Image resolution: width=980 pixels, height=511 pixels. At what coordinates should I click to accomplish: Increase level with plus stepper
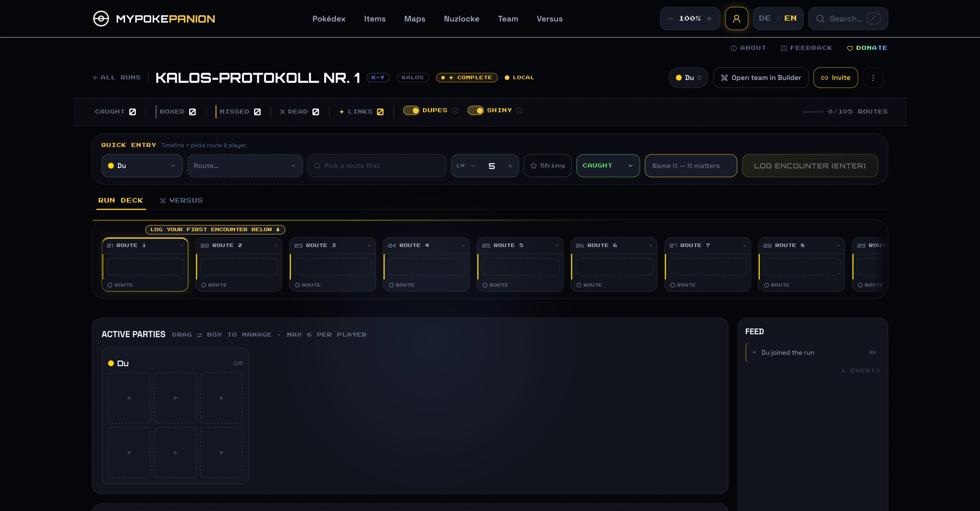click(x=510, y=166)
